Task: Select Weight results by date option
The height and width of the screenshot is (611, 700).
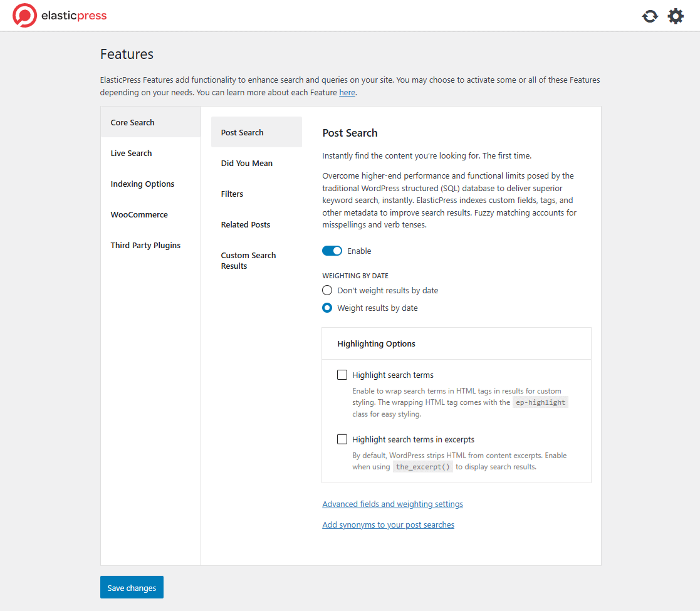Action: coord(327,308)
